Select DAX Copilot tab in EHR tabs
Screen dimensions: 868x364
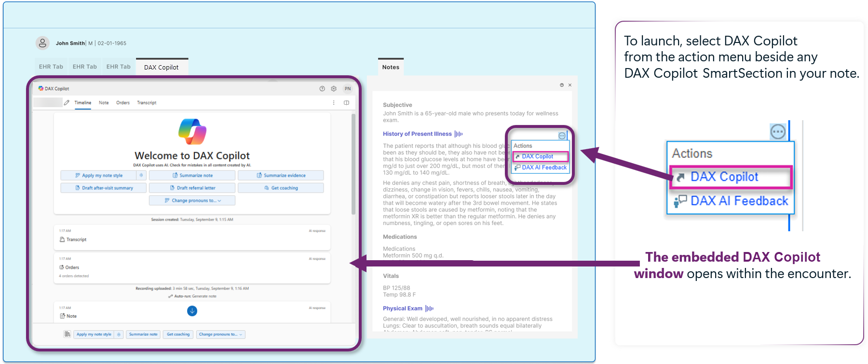pos(162,68)
